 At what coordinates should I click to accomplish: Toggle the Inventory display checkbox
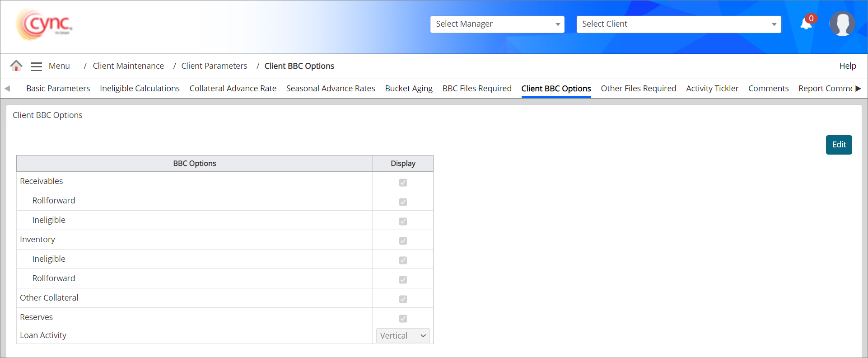pyautogui.click(x=403, y=241)
